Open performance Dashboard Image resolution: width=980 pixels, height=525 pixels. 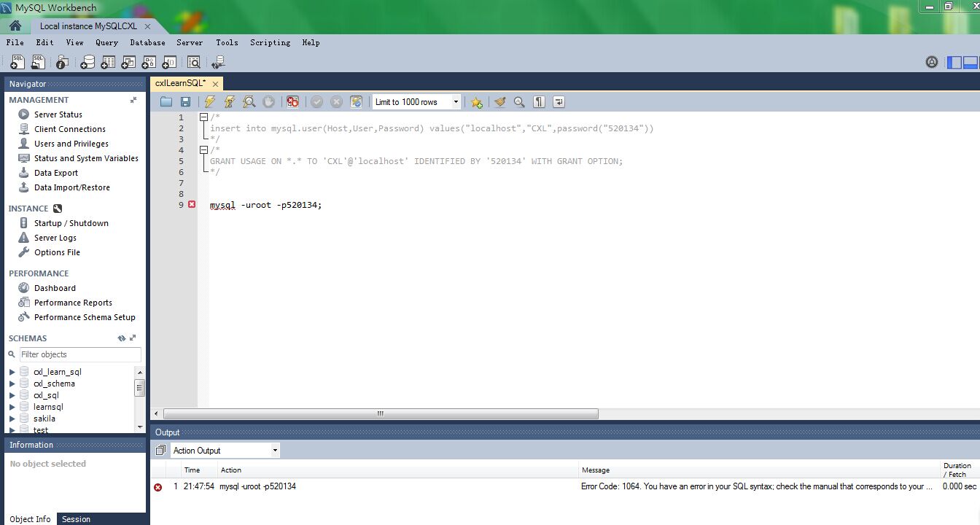tap(55, 288)
